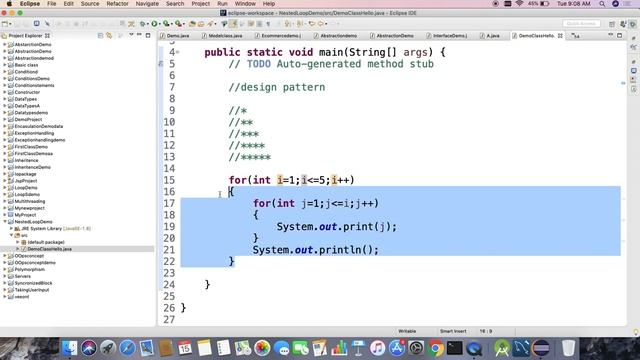Maximize the Project Explorer panel
The width and height of the screenshot is (640, 360).
click(x=148, y=36)
